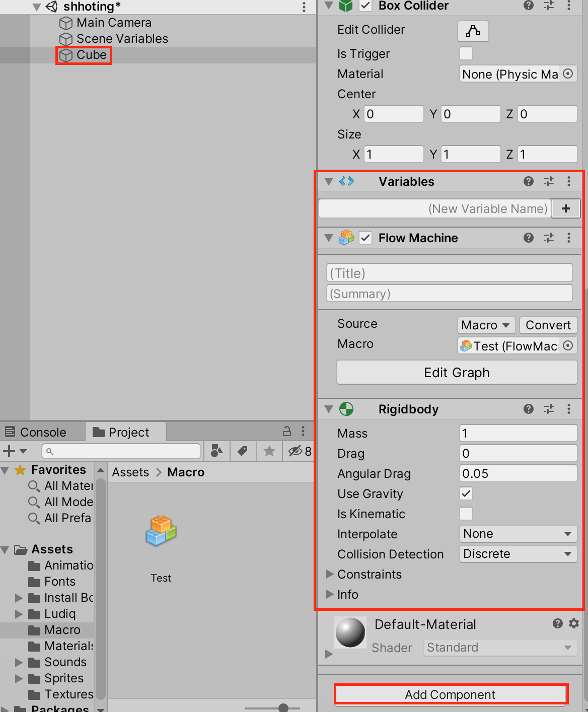
Task: Uncheck the Flow Machine enabled checkbox
Action: [x=365, y=238]
